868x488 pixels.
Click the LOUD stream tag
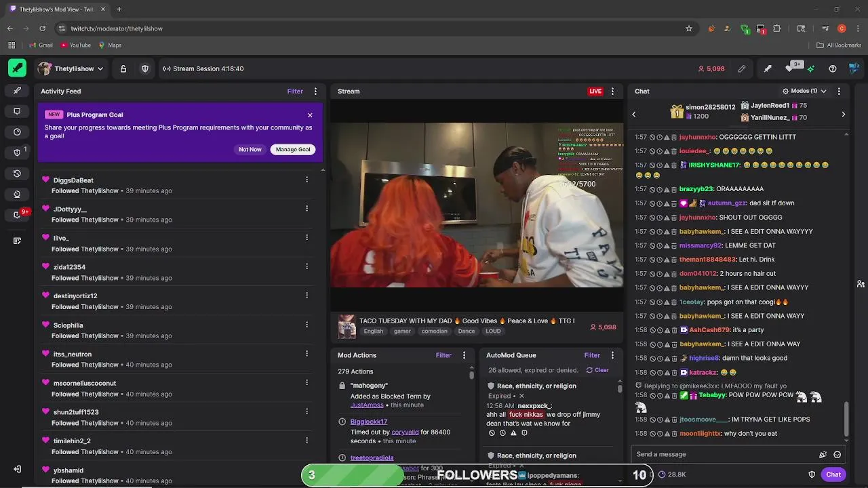point(493,331)
